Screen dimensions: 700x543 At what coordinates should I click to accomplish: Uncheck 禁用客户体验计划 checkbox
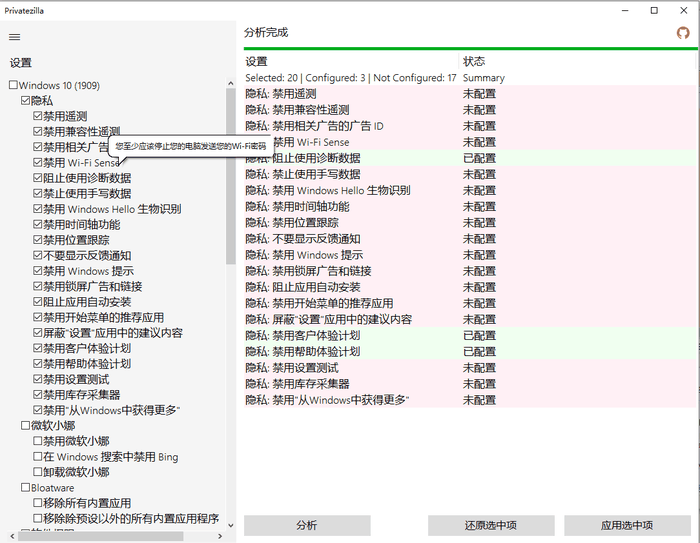pos(38,348)
